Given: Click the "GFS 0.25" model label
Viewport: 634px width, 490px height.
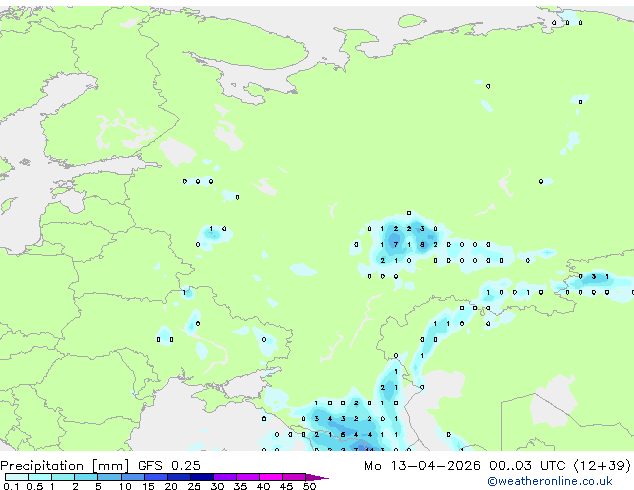Looking at the screenshot, I should point(169,466).
